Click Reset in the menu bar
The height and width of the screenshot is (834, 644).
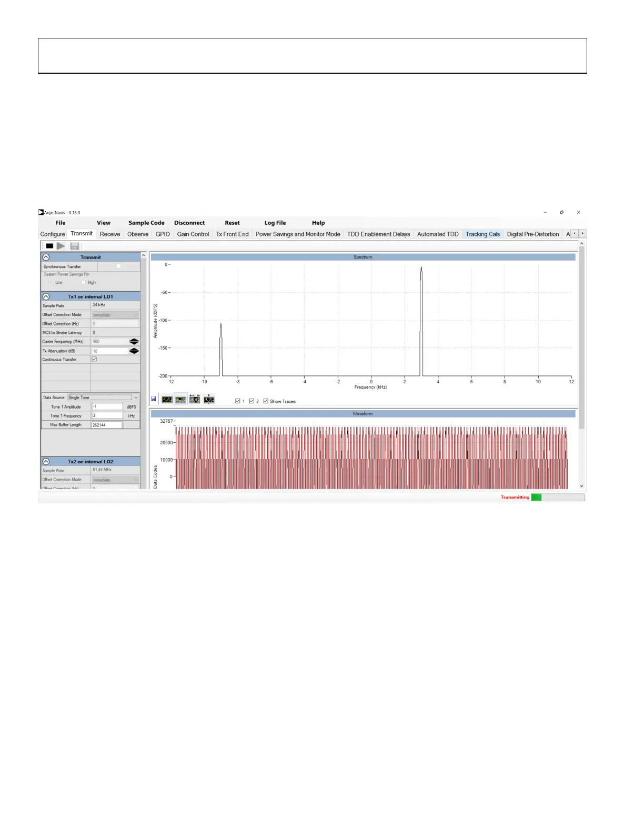coord(232,223)
